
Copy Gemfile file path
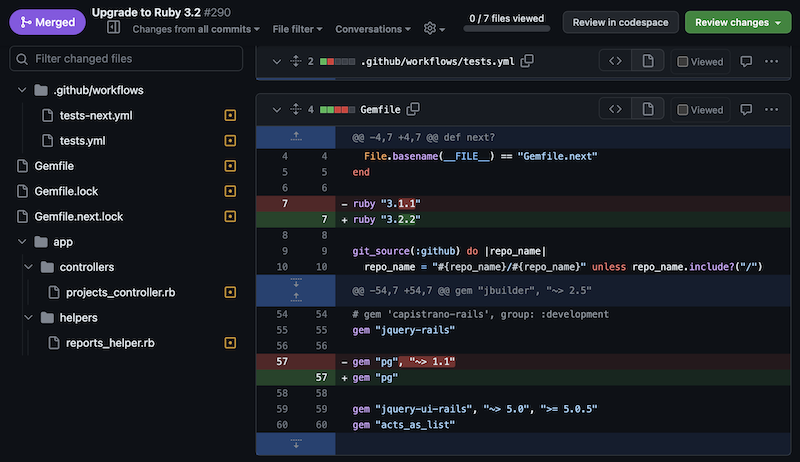413,109
